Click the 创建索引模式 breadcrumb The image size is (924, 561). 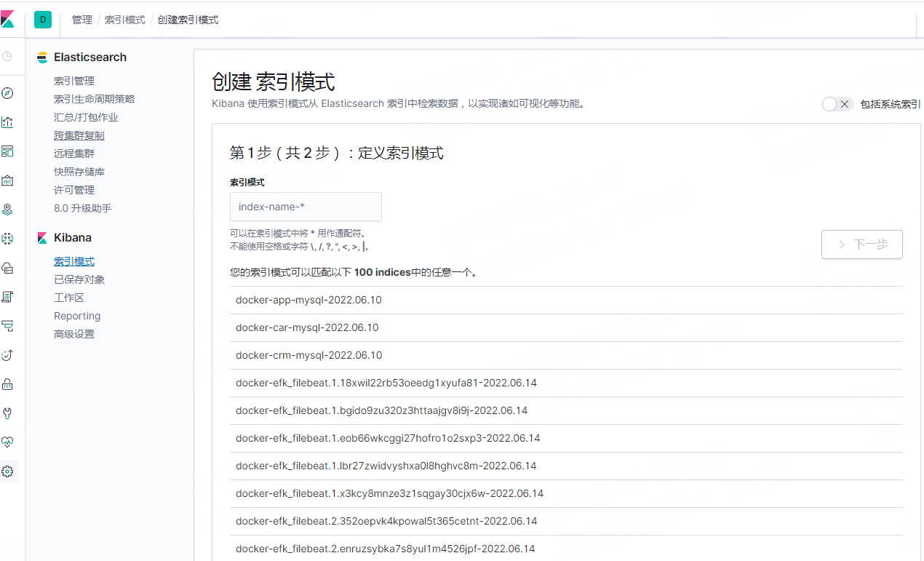188,20
